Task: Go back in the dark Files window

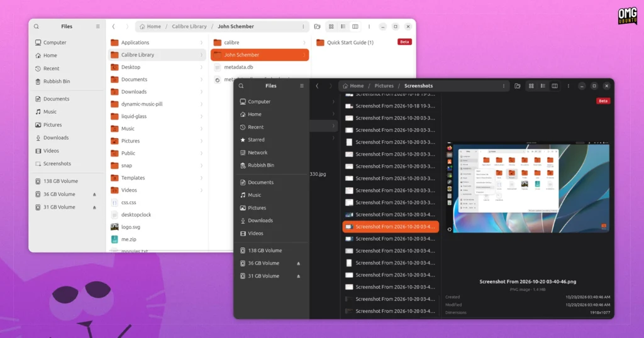Action: tap(317, 85)
